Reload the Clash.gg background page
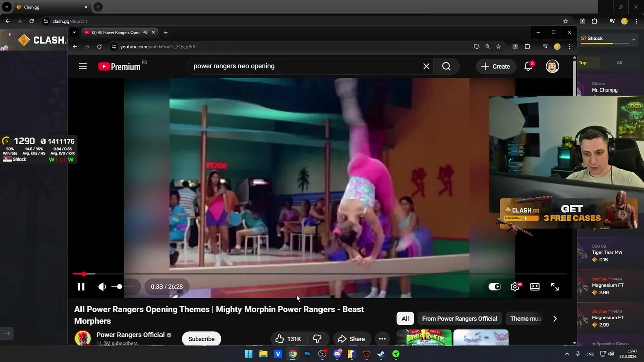The width and height of the screenshot is (644, 362). [31, 21]
